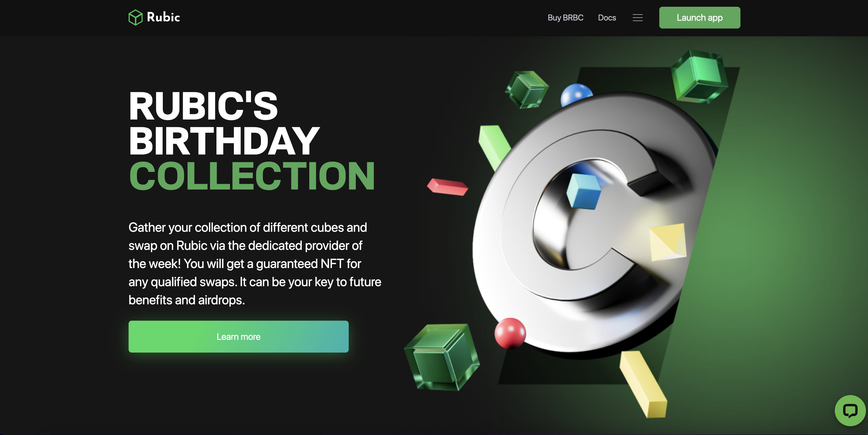This screenshot has width=868, height=435.
Task: Click the red flat bar shape
Action: coord(447,187)
